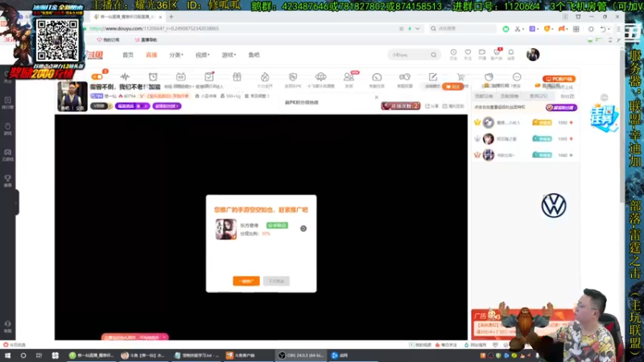
Task: Select 直播 in Douyu navigation
Action: pos(151,55)
